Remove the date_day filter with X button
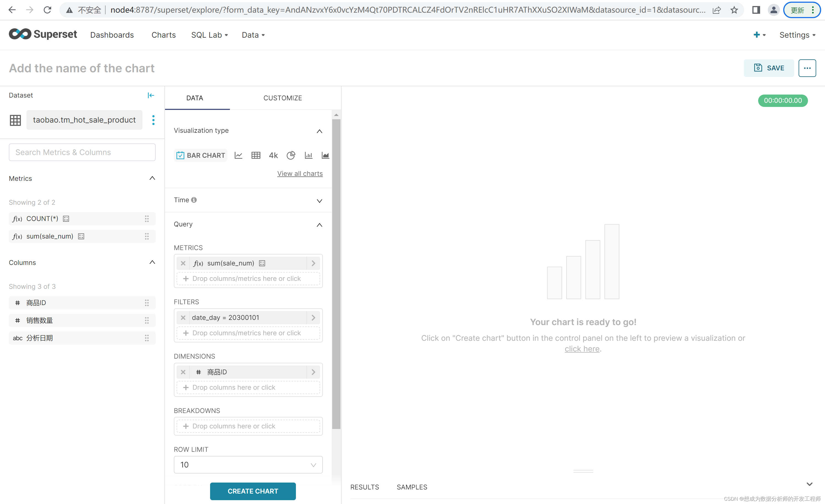Viewport: 825px width, 504px height. [183, 317]
